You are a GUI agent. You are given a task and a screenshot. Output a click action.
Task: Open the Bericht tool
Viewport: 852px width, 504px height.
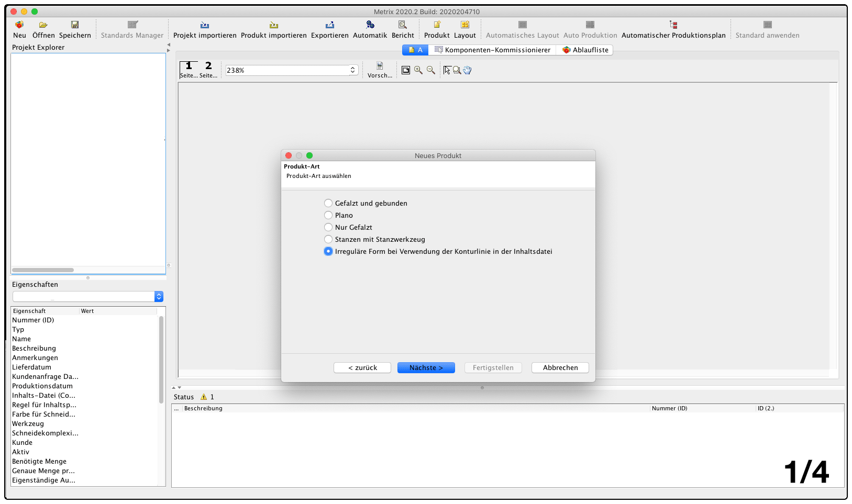(x=403, y=29)
